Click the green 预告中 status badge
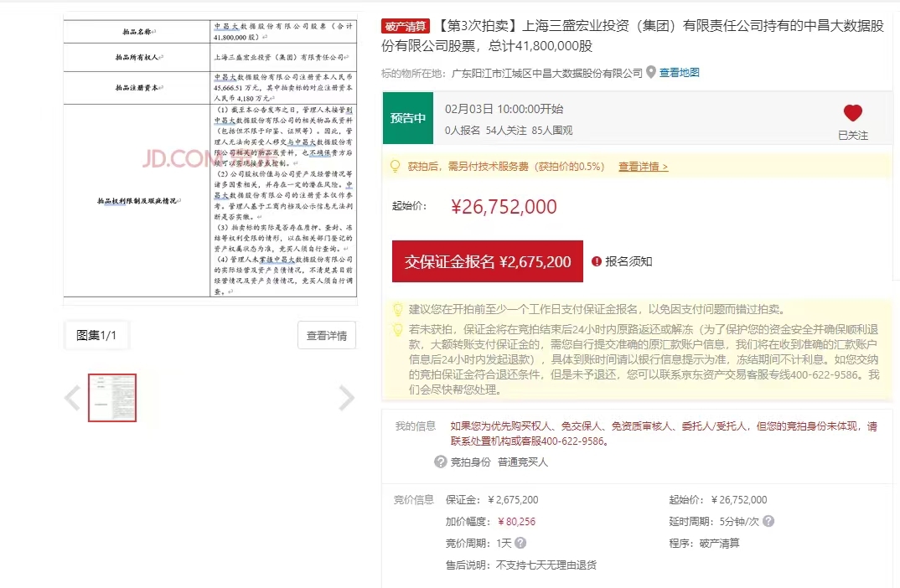Image resolution: width=900 pixels, height=588 pixels. click(408, 118)
